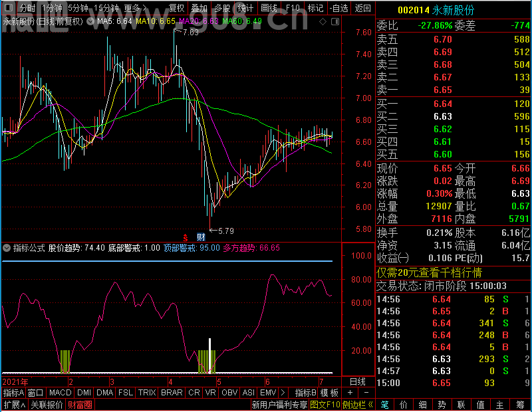Select the 筹 chip distribution tab
The image size is (532, 412).
point(520,405)
